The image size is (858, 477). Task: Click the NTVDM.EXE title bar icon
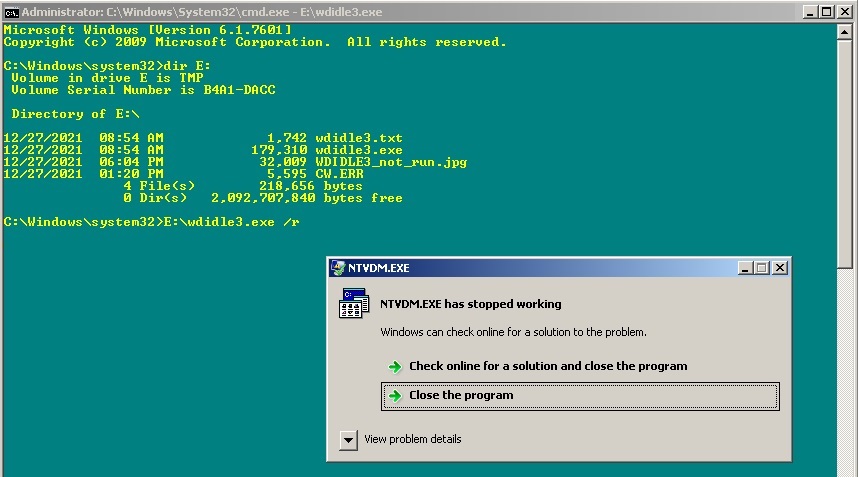click(x=338, y=268)
